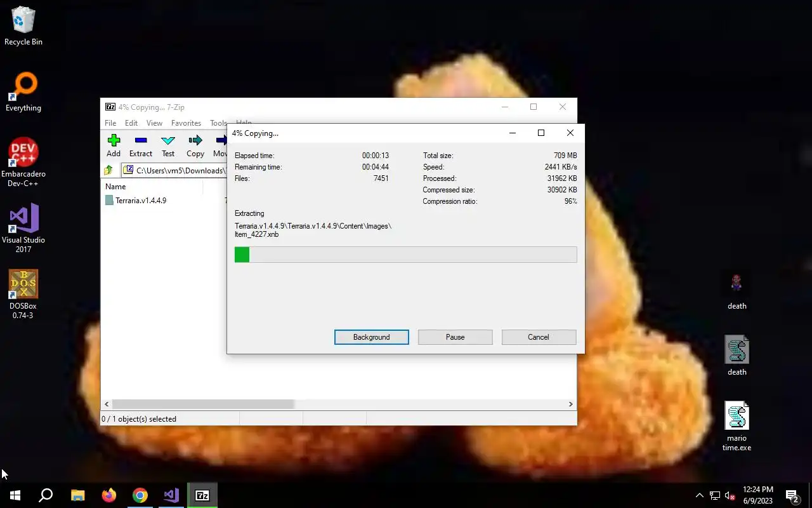Click the network icon in system tray
This screenshot has width=812, height=508.
click(715, 495)
